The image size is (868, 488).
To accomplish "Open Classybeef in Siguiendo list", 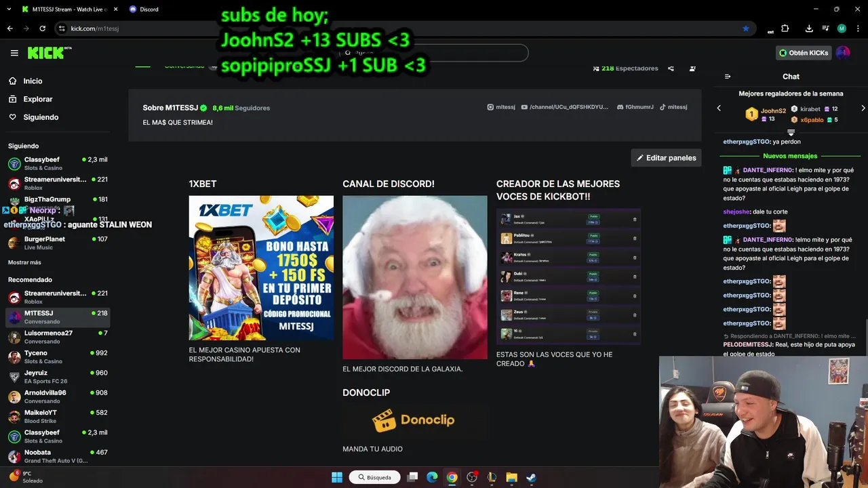I will 58,163.
